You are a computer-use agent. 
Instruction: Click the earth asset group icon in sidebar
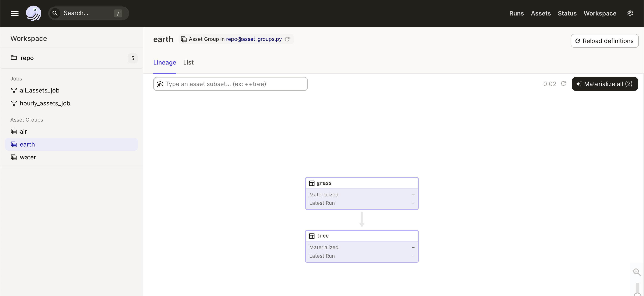click(14, 144)
